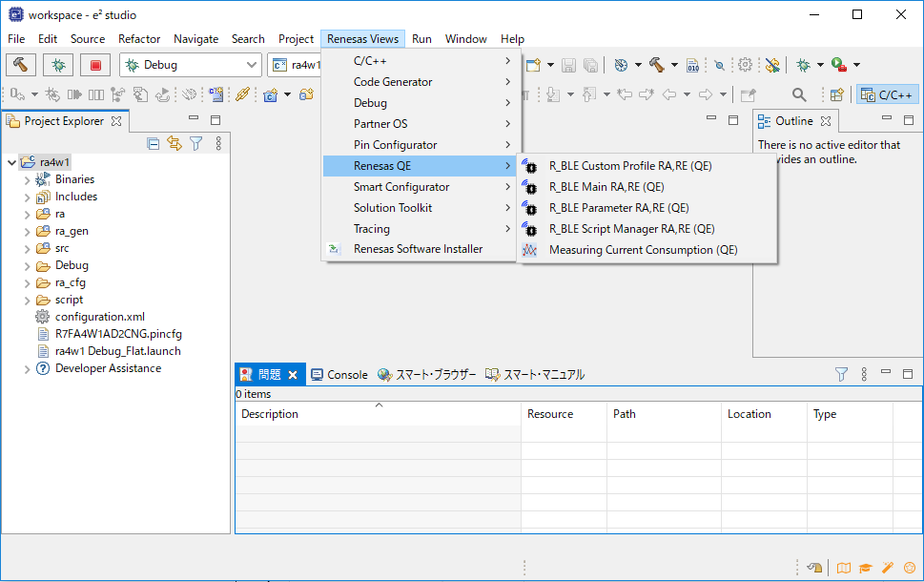The image size is (924, 582).
Task: Click the disabled Save icon
Action: (x=568, y=65)
